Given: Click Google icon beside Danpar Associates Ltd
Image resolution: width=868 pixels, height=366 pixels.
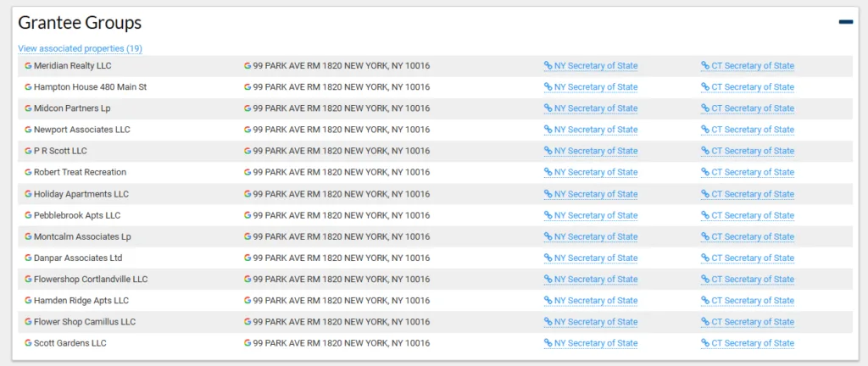Looking at the screenshot, I should (28, 258).
